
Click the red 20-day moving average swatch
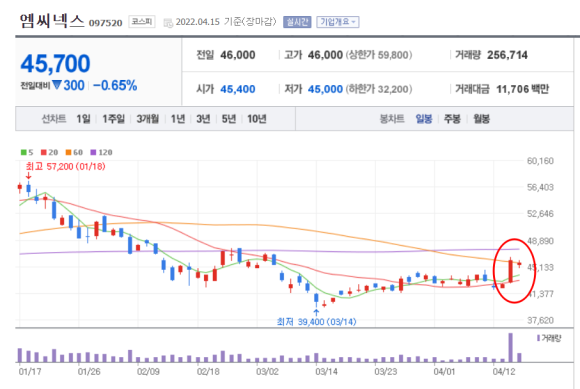(44, 152)
